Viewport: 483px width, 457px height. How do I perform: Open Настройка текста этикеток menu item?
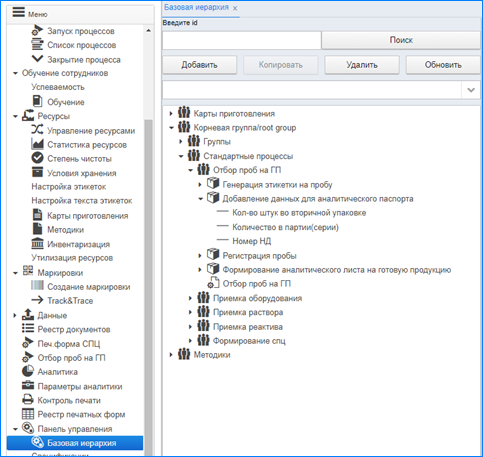[82, 201]
